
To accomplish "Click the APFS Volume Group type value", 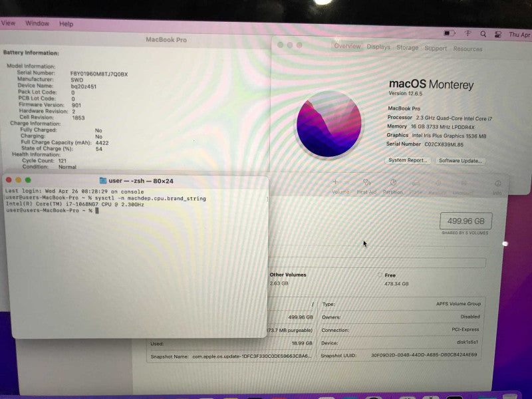I will pos(458,304).
